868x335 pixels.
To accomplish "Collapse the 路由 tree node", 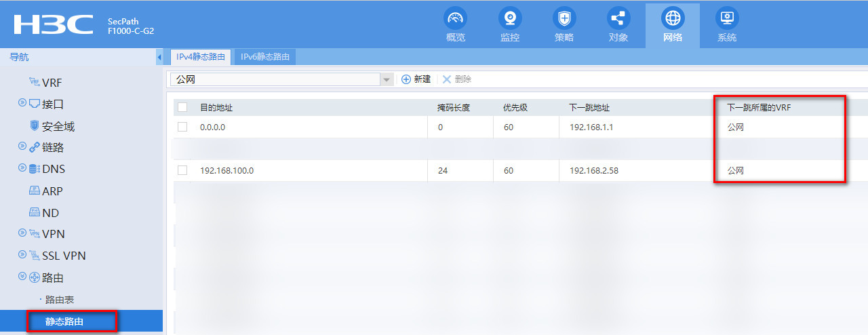I will coord(22,277).
